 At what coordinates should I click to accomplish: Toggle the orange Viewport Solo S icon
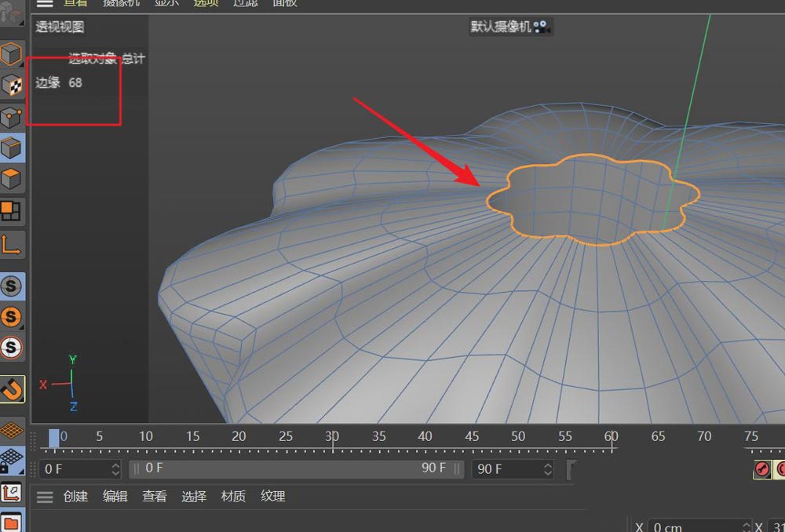pyautogui.click(x=12, y=317)
